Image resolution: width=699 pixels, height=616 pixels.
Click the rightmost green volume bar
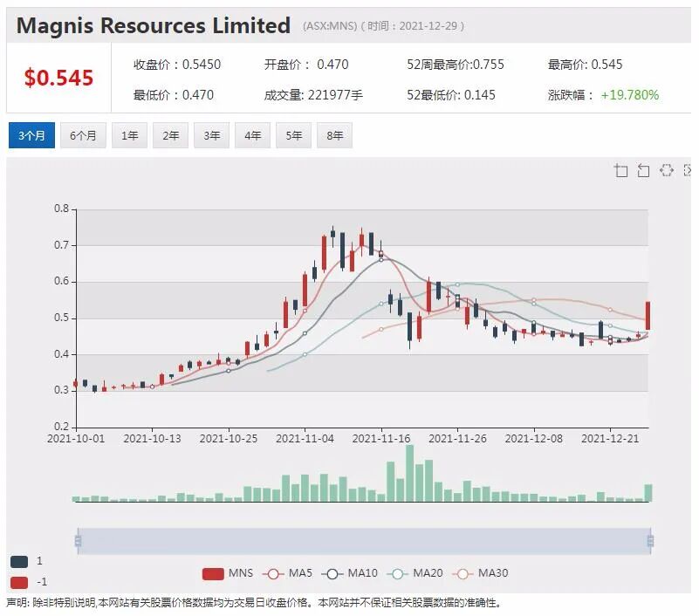point(648,493)
